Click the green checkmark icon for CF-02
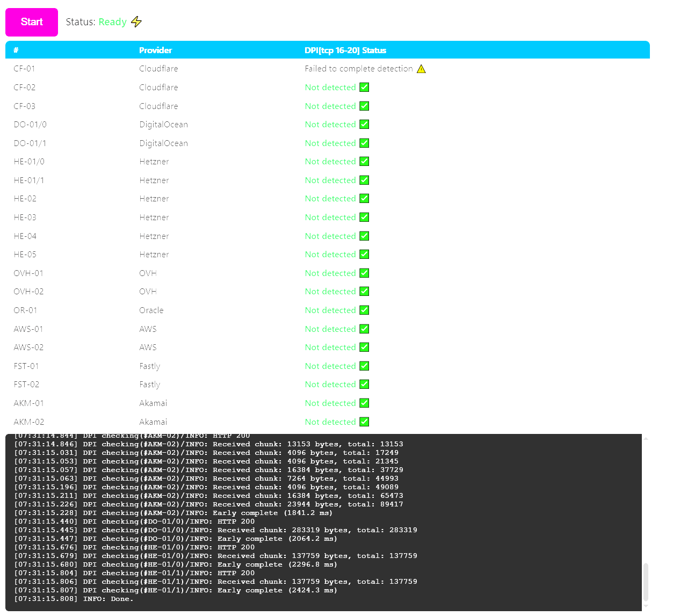The height and width of the screenshot is (616, 673). (364, 87)
